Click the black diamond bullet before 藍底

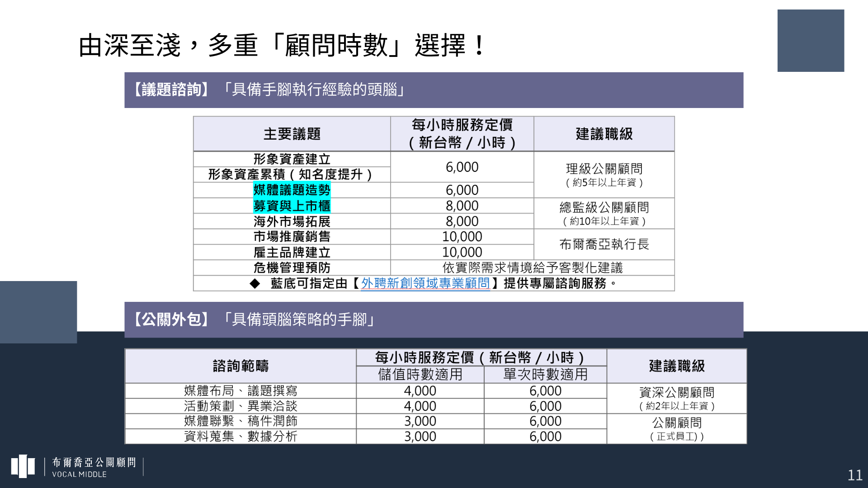point(255,283)
